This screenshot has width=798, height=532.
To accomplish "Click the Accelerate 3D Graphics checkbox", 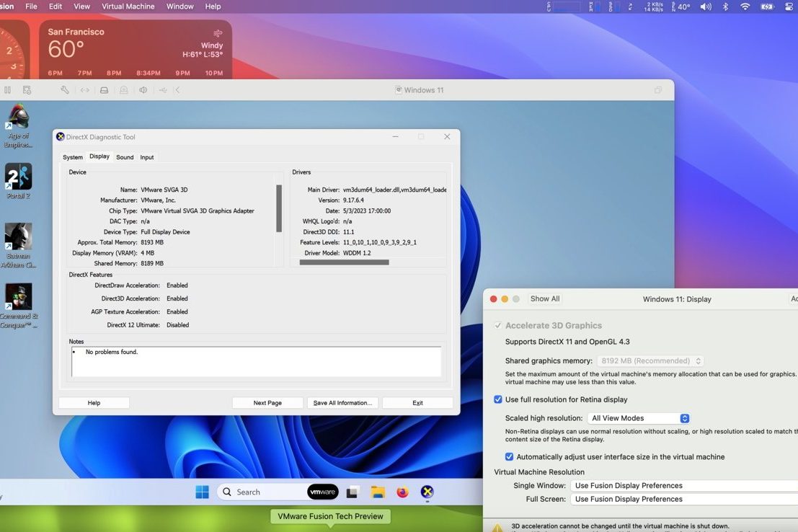I will pyautogui.click(x=497, y=325).
